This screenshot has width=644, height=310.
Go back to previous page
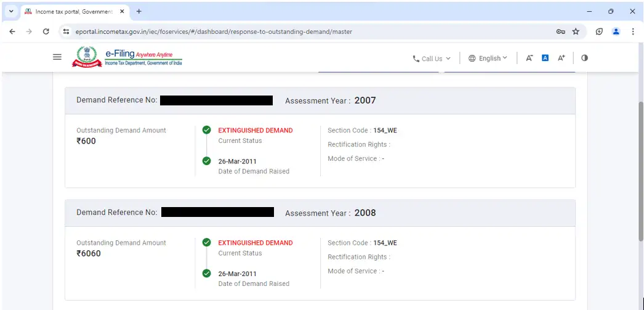[x=12, y=31]
